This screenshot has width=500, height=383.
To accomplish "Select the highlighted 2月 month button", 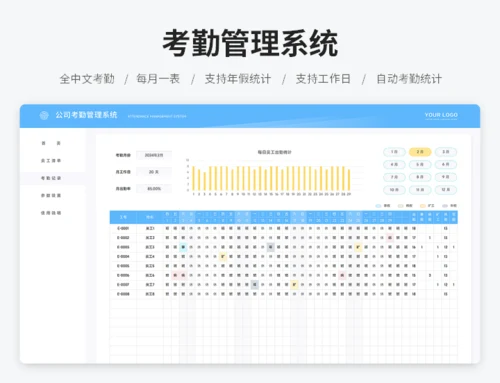I will point(420,152).
